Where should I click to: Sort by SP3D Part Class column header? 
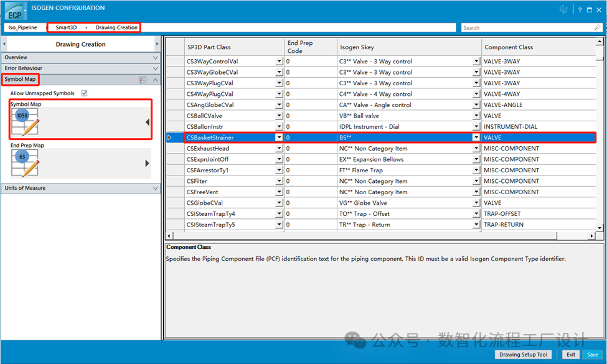[x=234, y=47]
